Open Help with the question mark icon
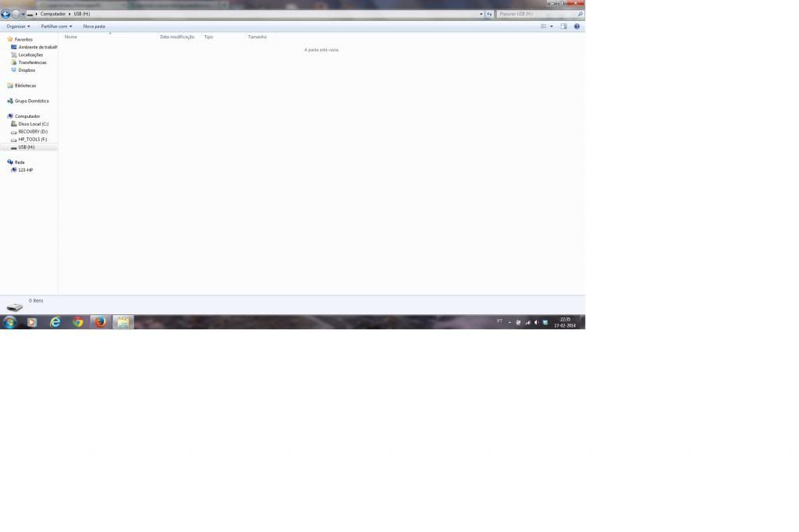 point(577,27)
